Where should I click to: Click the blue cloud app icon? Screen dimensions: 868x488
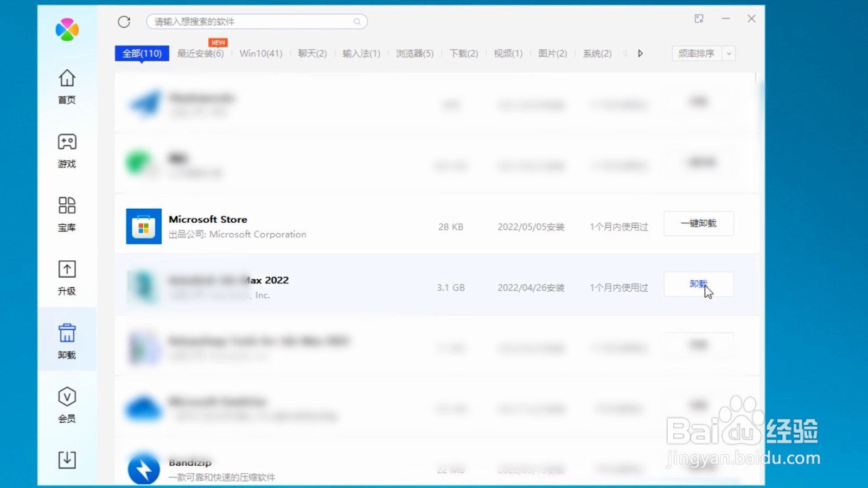click(144, 408)
